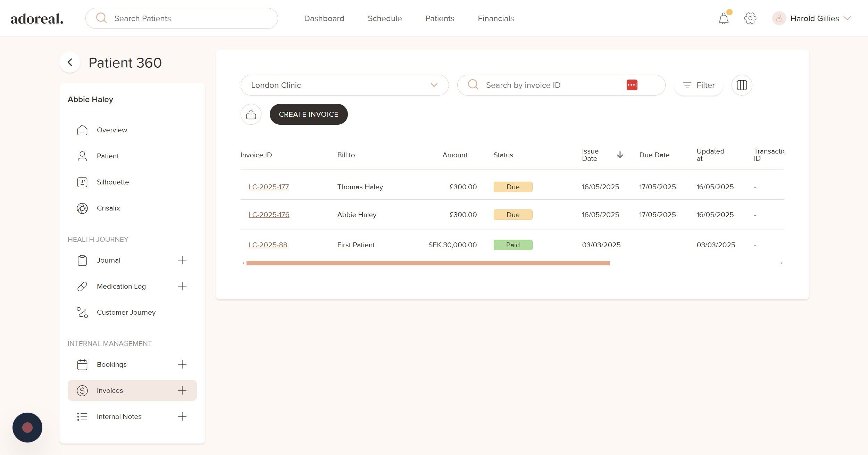The height and width of the screenshot is (455, 868).
Task: Go to the Schedule tab
Action: pos(384,18)
